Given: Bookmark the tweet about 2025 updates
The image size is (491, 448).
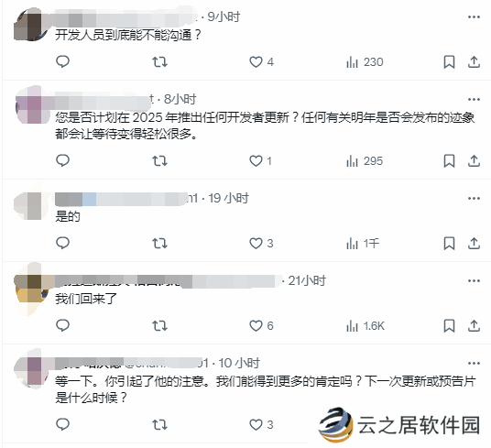Looking at the screenshot, I should click(x=450, y=161).
